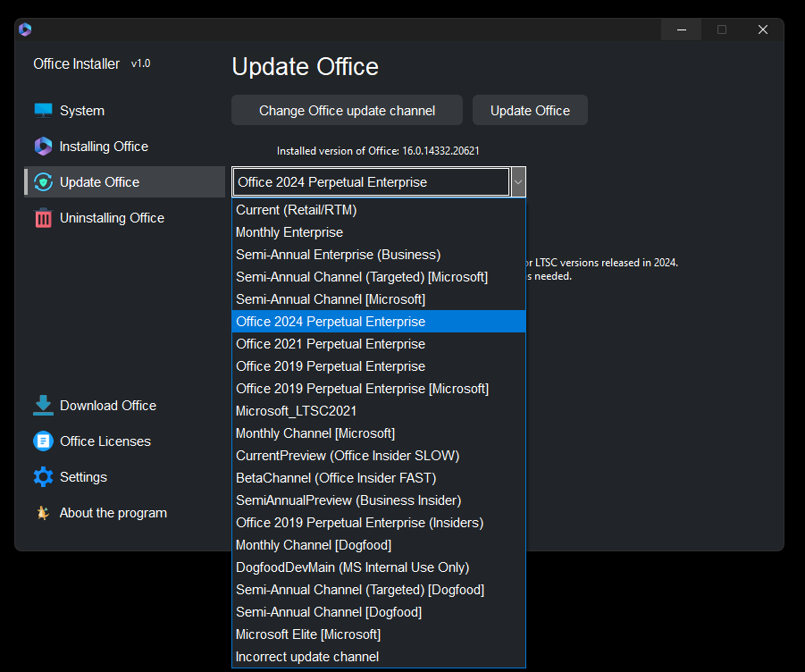This screenshot has width=805, height=672.
Task: Open Office Licenses page
Action: (125, 441)
